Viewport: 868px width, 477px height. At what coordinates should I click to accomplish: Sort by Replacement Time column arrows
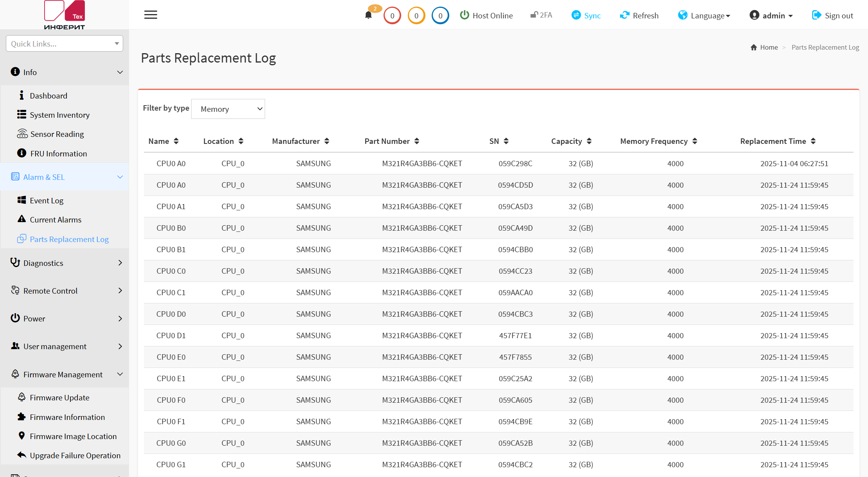(x=813, y=141)
